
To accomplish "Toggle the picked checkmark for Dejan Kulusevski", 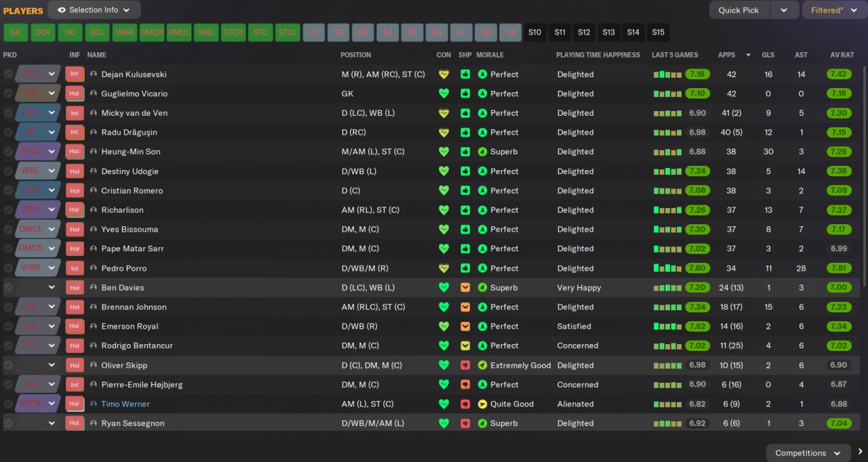I will tap(8, 75).
